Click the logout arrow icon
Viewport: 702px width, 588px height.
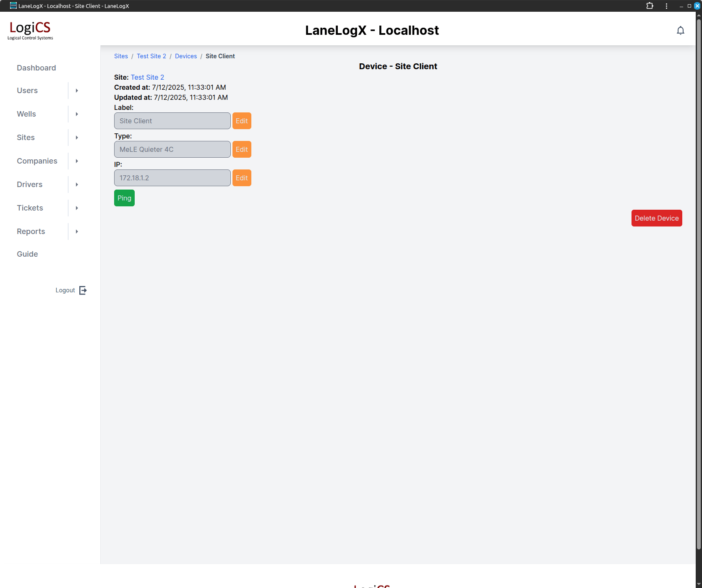coord(83,290)
